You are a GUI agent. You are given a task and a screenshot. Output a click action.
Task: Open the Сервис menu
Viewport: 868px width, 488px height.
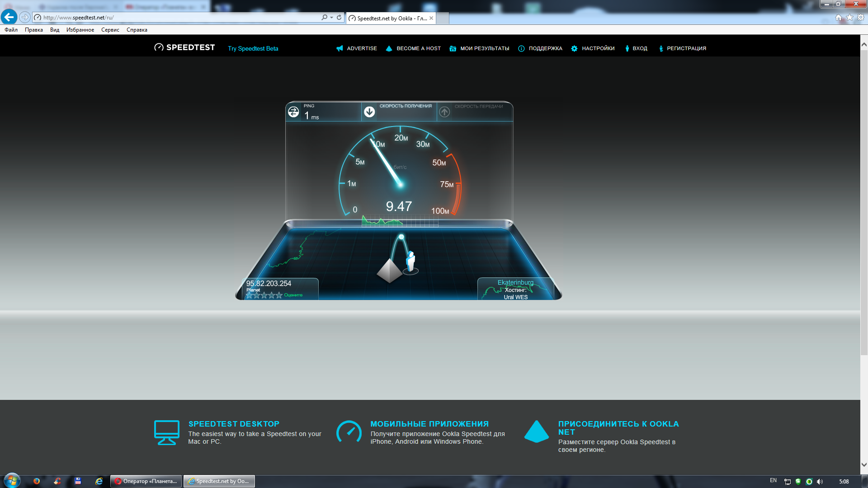pyautogui.click(x=110, y=30)
